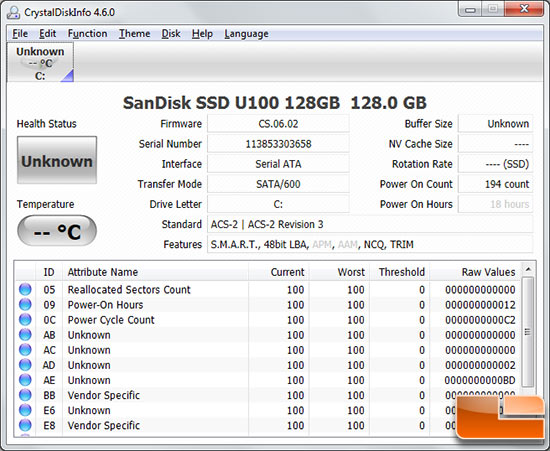Click the attribute list scrollbar thumb
This screenshot has height=451, width=550.
(x=528, y=331)
